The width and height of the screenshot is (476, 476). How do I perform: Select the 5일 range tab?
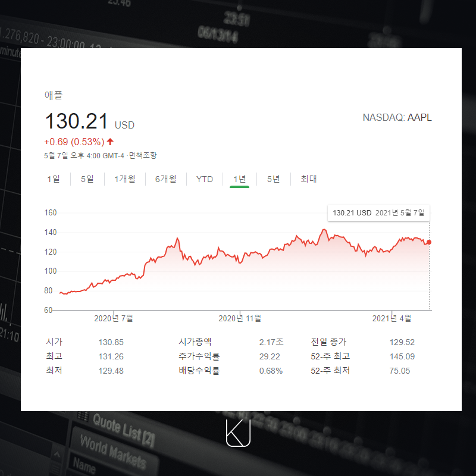(x=87, y=179)
